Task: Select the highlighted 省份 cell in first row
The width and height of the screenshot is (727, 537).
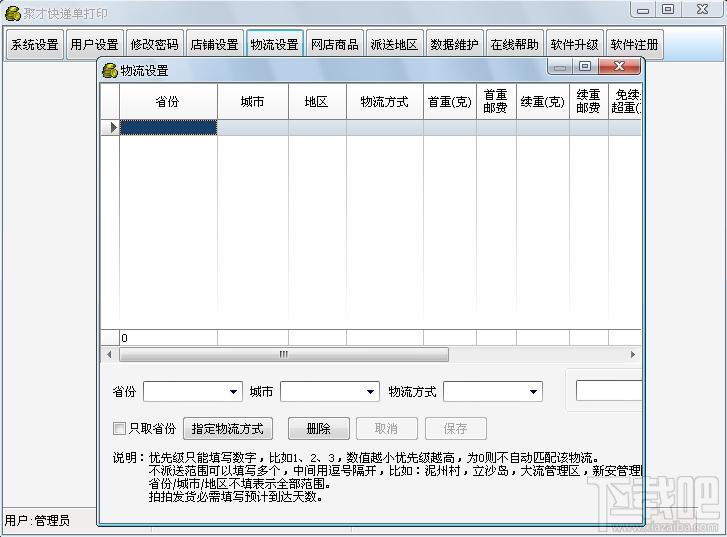Action: tap(168, 128)
